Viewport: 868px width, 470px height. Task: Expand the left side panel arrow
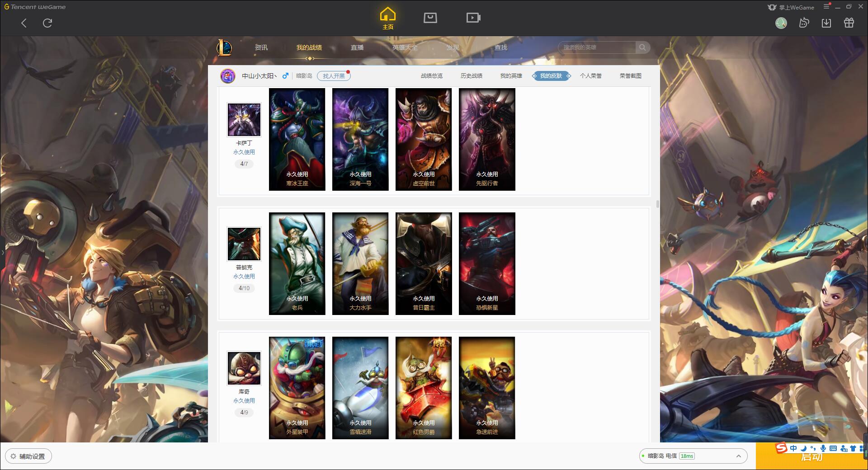click(2, 252)
